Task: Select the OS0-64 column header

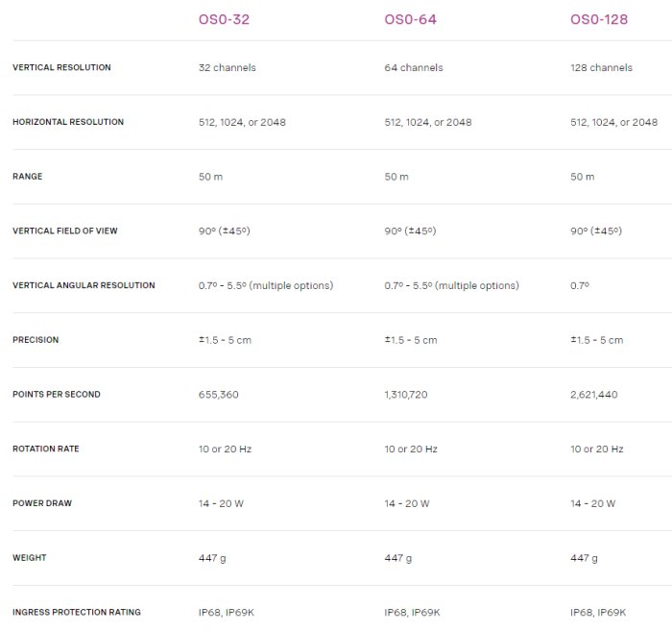Action: point(410,18)
